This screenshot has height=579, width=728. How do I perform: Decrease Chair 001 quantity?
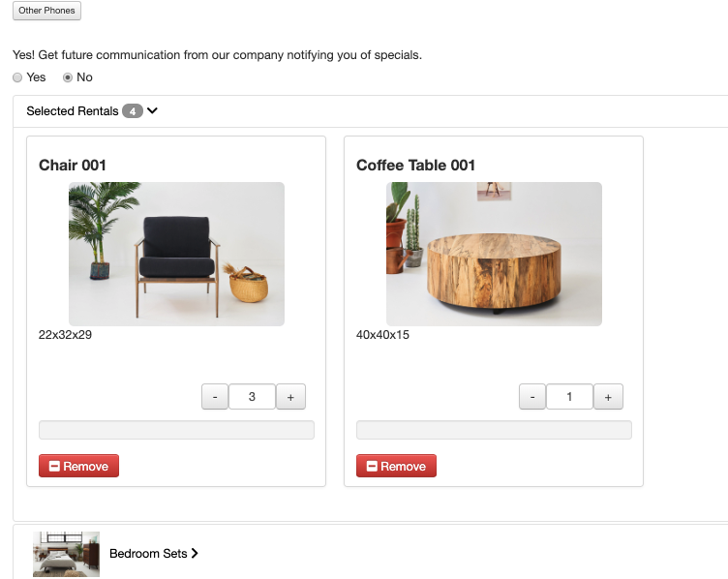[215, 396]
